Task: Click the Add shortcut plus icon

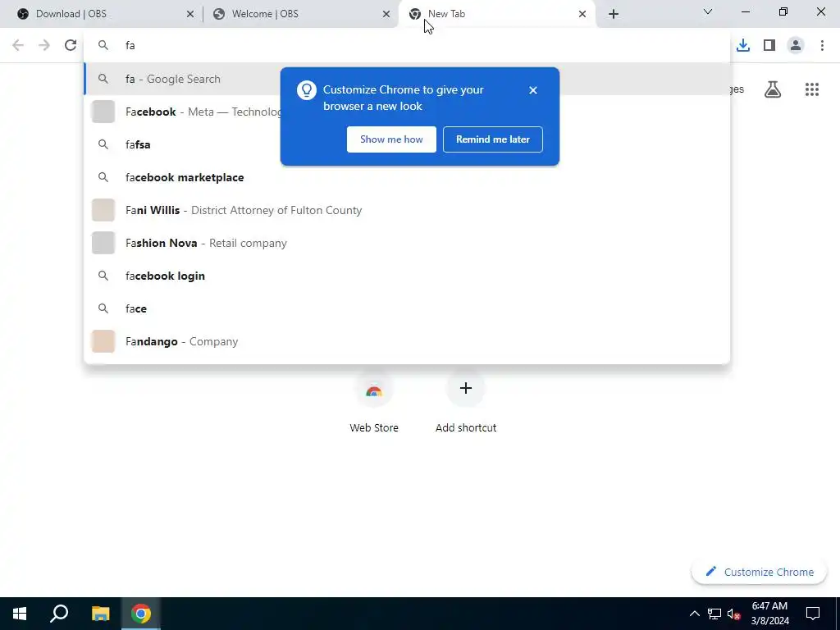Action: pos(466,388)
